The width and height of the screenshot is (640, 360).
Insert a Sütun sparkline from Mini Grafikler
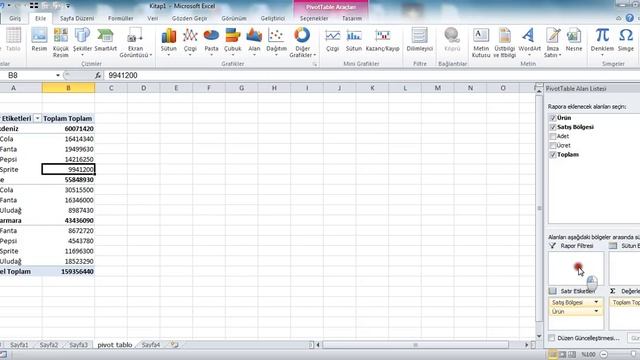click(353, 40)
